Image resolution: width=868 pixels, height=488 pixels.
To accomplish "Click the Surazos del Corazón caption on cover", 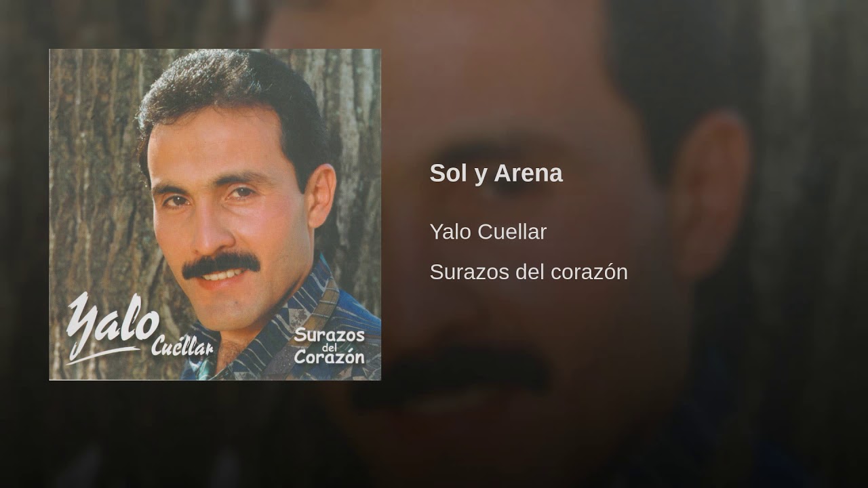I will [x=329, y=346].
